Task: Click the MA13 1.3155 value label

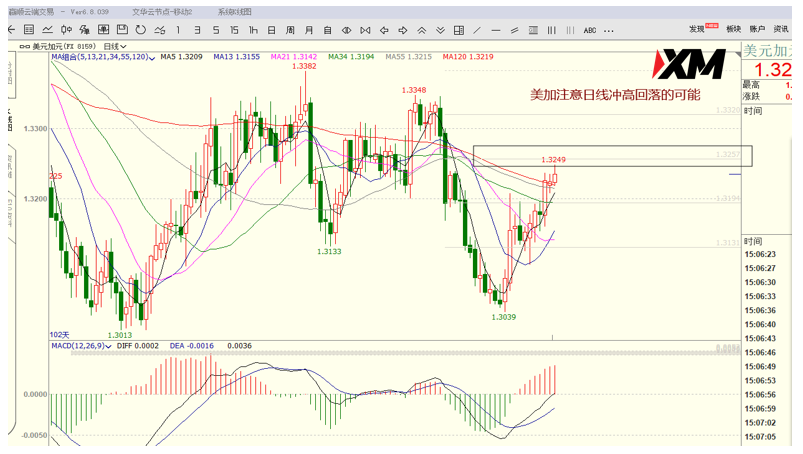Action: click(237, 57)
